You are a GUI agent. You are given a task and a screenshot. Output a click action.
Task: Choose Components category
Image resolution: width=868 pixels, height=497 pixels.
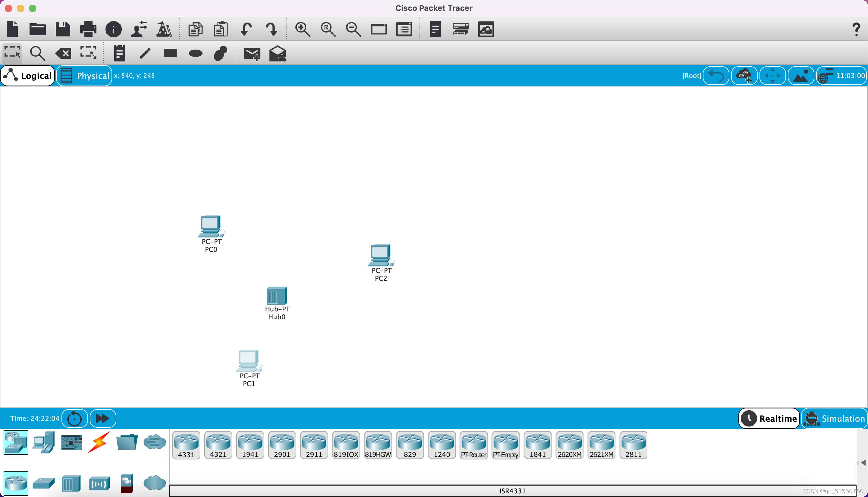tap(71, 442)
